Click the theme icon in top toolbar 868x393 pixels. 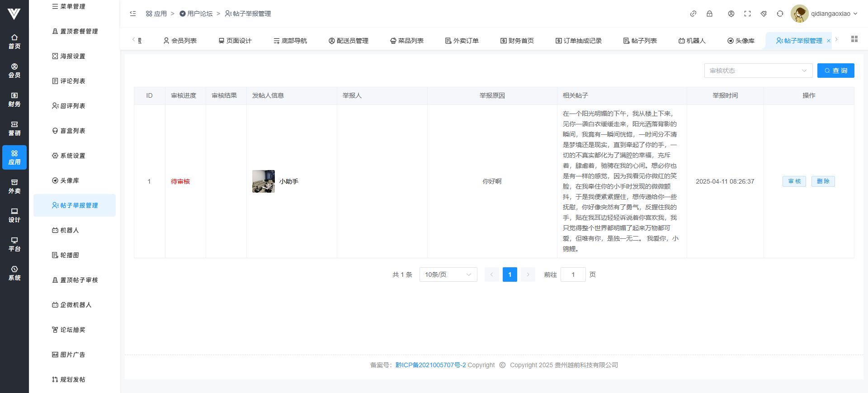point(764,14)
